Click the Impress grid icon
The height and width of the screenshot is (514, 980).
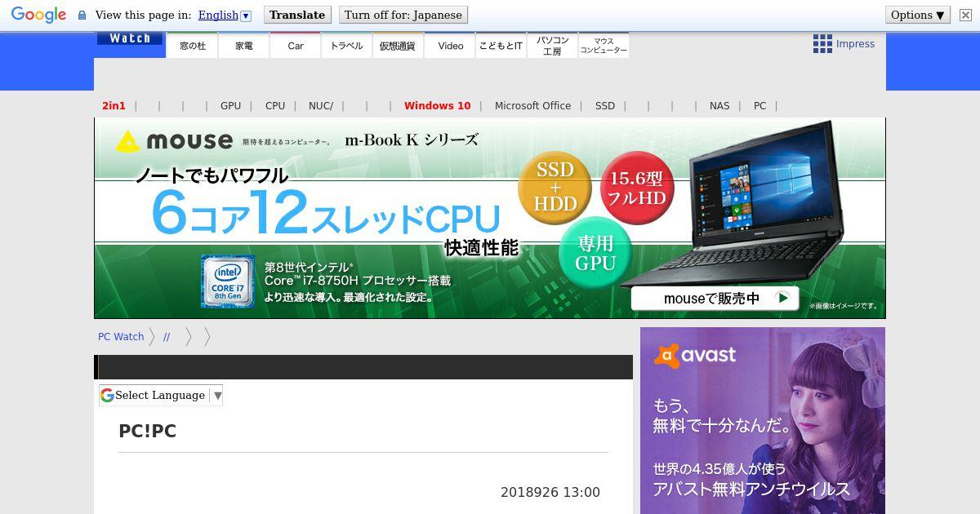click(x=822, y=44)
